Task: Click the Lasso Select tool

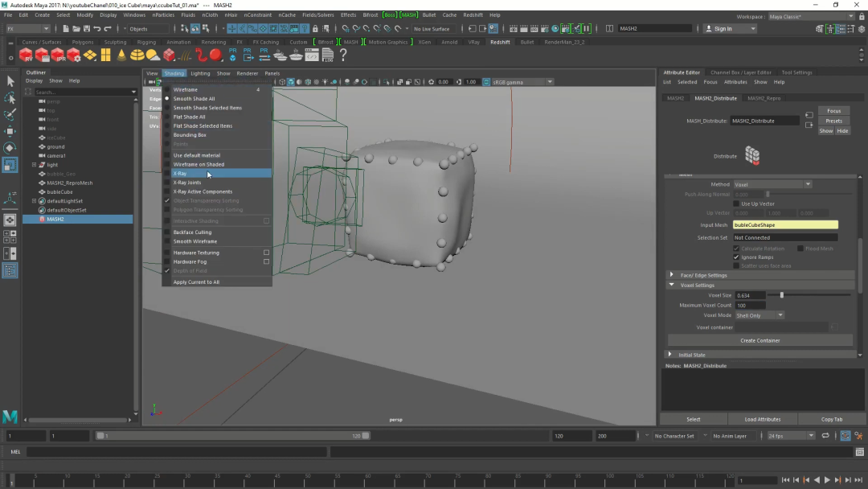Action: pos(10,98)
